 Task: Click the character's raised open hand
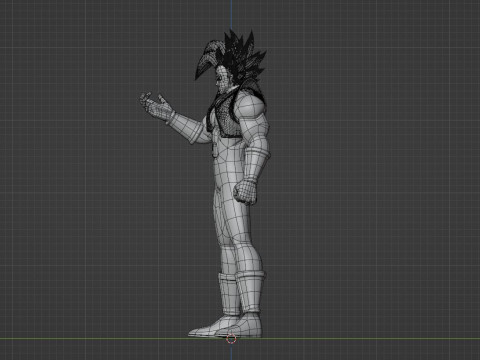[156, 107]
